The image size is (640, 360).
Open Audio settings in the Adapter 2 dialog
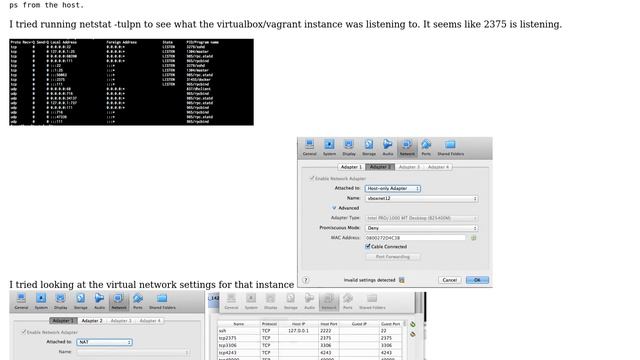click(x=387, y=147)
